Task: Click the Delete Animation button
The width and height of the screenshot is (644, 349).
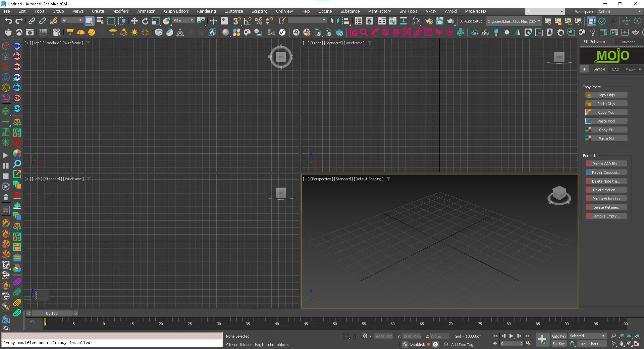Action: pos(606,199)
